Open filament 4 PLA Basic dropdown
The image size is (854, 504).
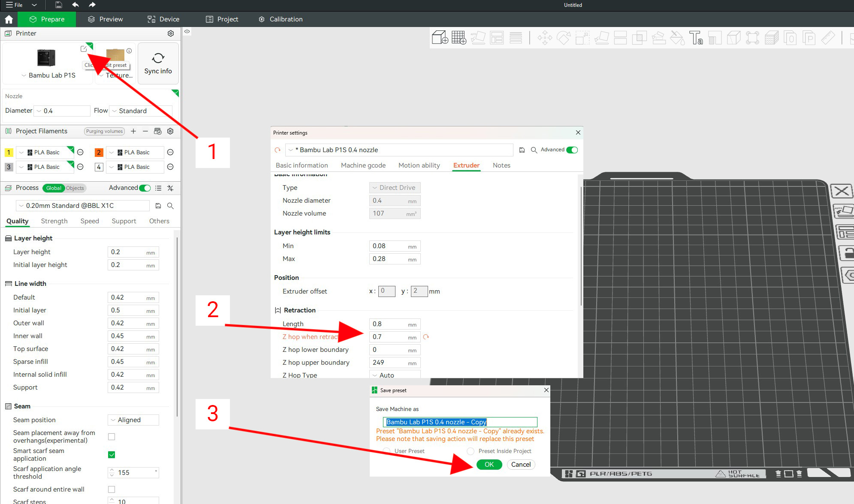135,167
